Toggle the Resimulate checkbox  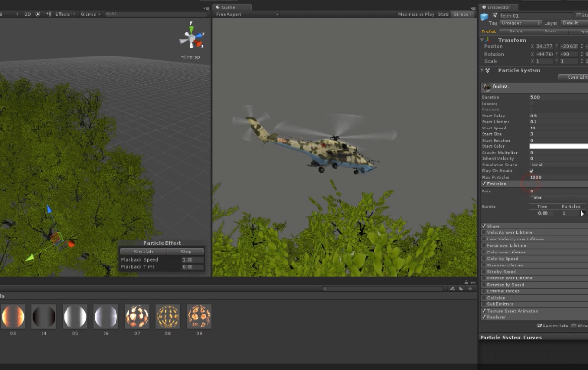[540, 326]
